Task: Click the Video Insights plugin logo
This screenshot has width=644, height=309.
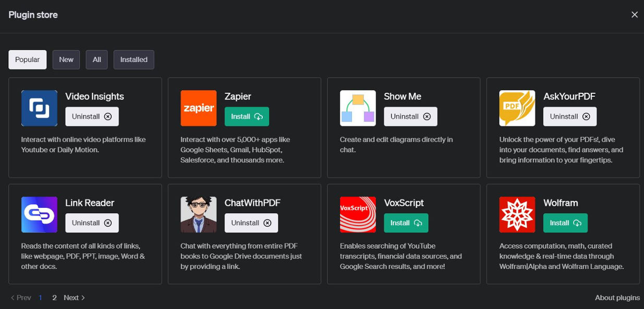Action: tap(39, 108)
